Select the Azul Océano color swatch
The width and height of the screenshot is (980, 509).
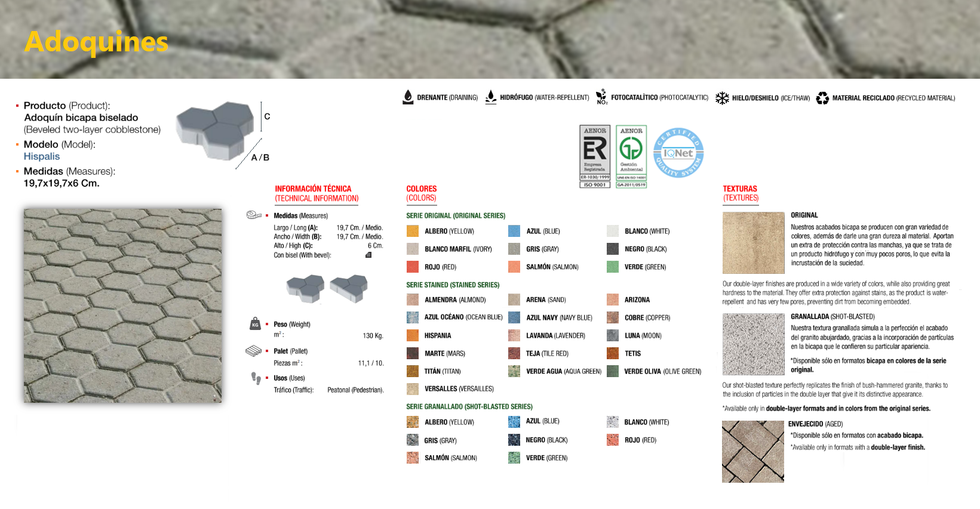click(x=413, y=317)
